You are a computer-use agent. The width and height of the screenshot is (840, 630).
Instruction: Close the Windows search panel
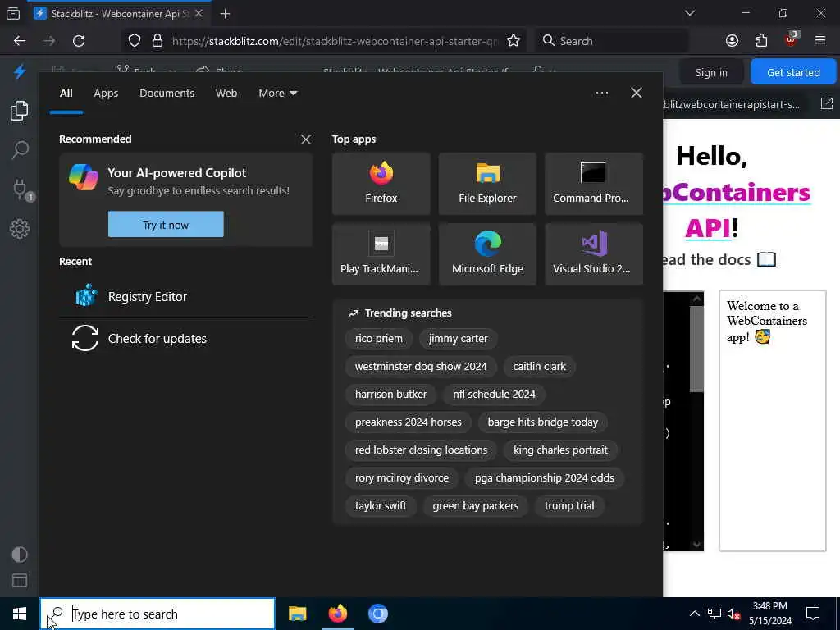636,94
